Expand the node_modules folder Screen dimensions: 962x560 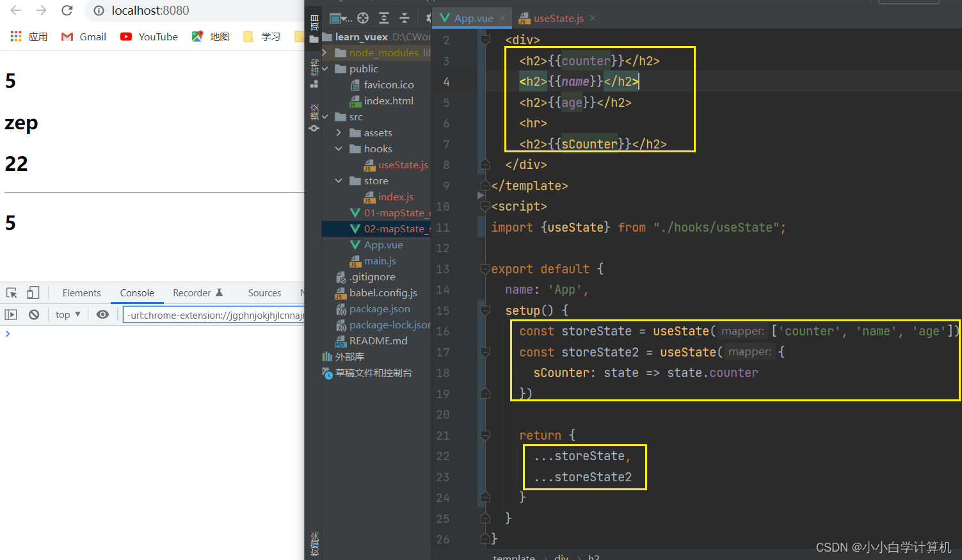point(325,52)
